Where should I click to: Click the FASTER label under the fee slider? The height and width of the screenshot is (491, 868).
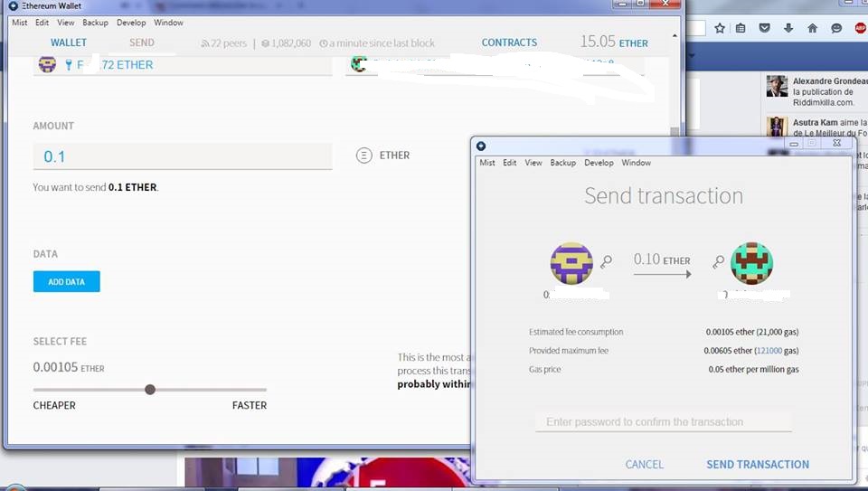pyautogui.click(x=250, y=405)
